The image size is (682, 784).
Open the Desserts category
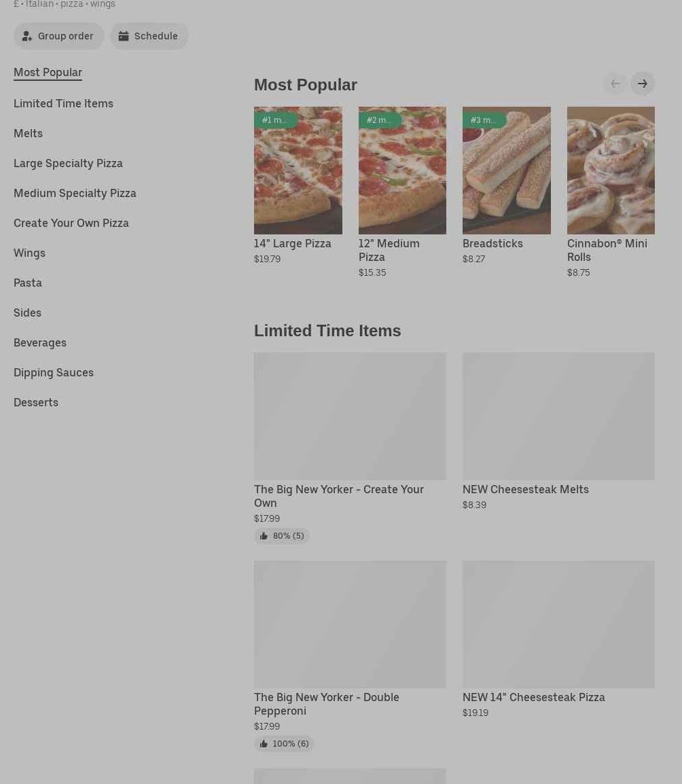point(36,402)
